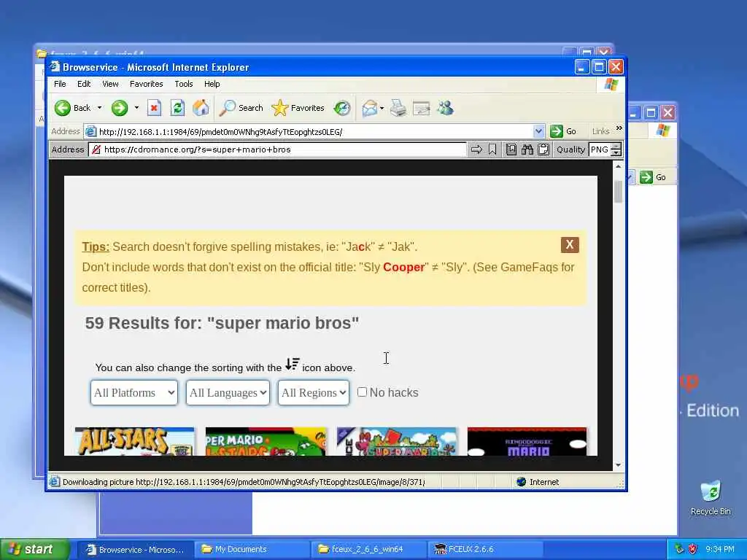747x560 pixels.
Task: Click the green Go button beside the IE address bar
Action: pyautogui.click(x=563, y=131)
